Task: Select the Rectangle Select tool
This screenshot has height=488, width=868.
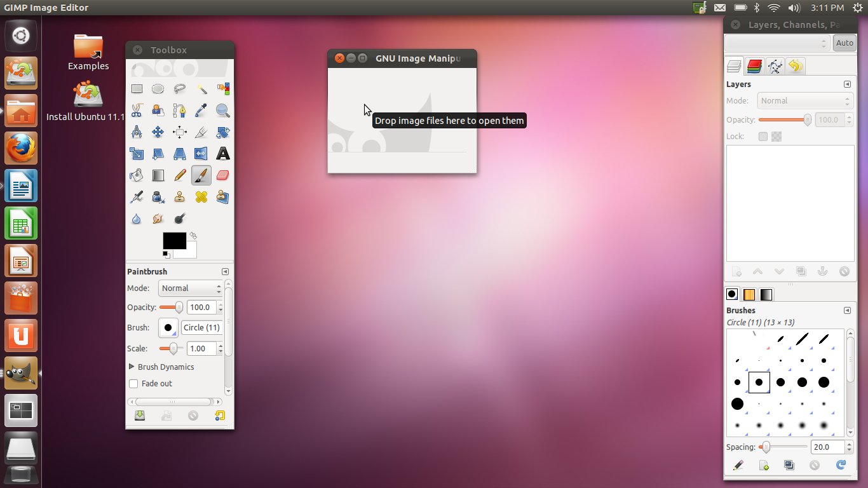Action: coord(137,89)
